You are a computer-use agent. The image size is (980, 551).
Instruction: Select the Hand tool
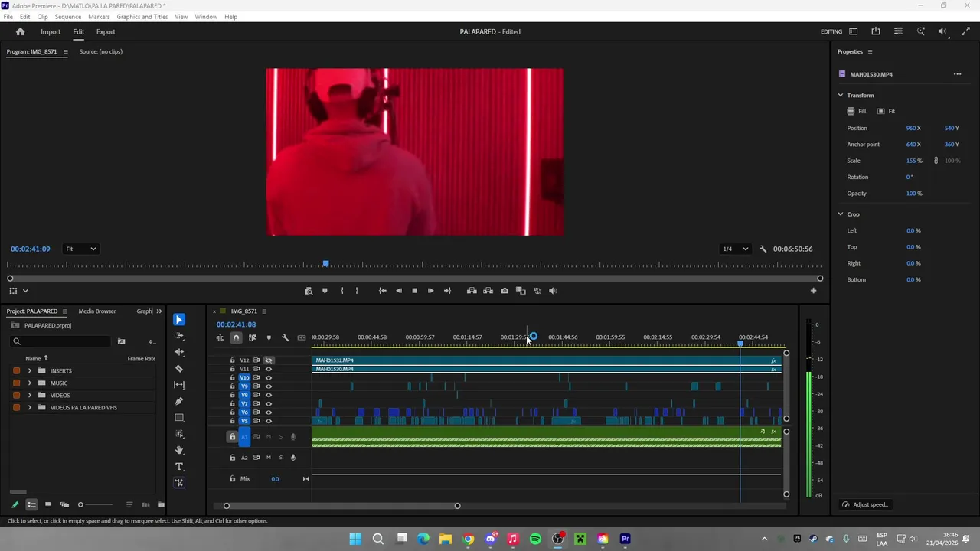point(179,450)
